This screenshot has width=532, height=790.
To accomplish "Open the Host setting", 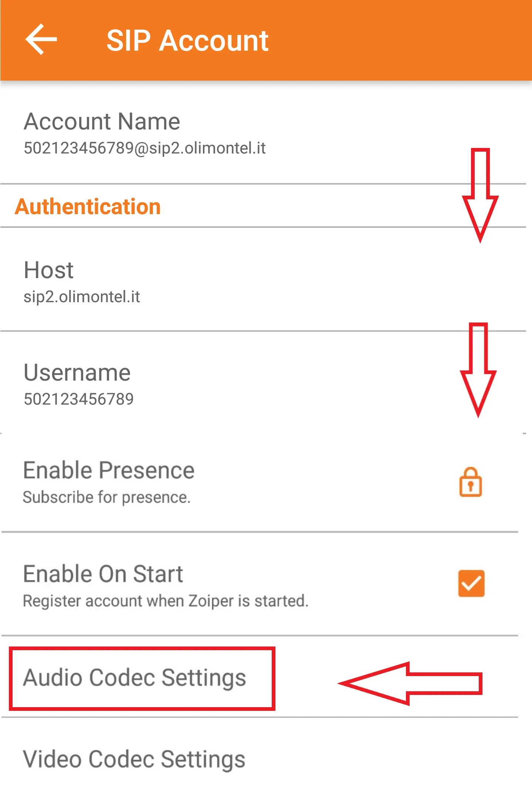I will [48, 270].
